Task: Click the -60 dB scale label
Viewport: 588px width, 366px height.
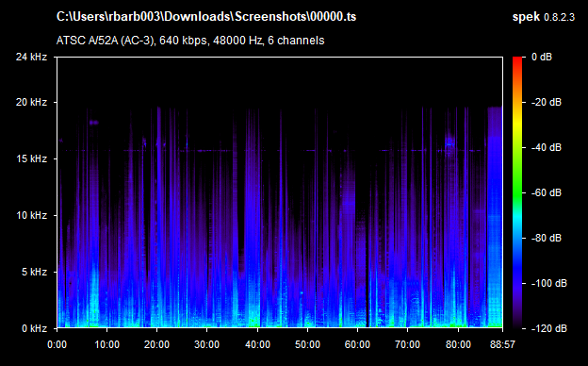Action: pos(547,193)
